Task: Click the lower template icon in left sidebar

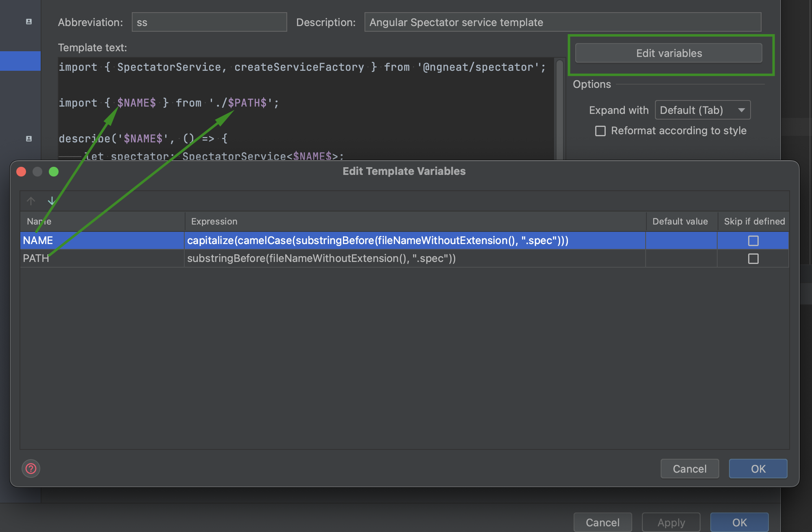Action: (x=29, y=139)
